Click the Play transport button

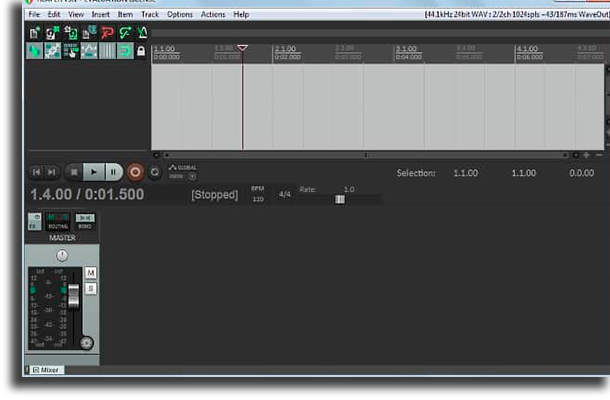94,172
